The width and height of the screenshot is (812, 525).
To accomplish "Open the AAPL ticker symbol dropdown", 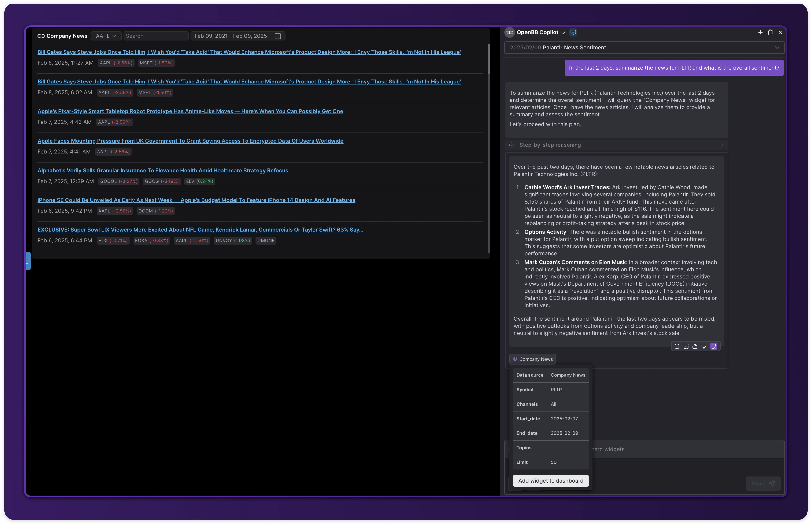I will (106, 36).
